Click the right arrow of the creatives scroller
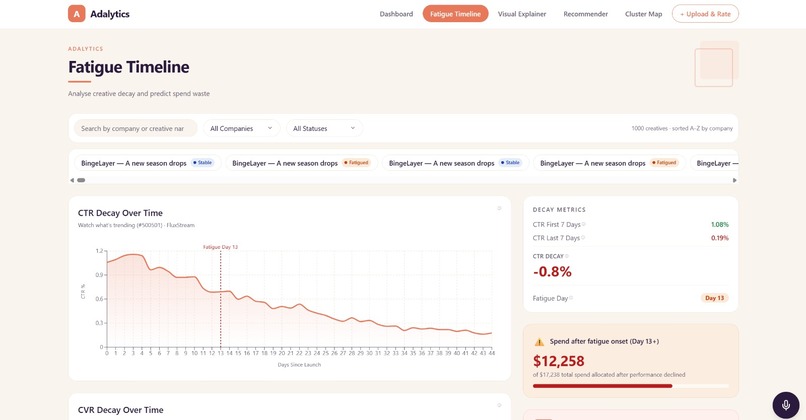 [x=735, y=180]
